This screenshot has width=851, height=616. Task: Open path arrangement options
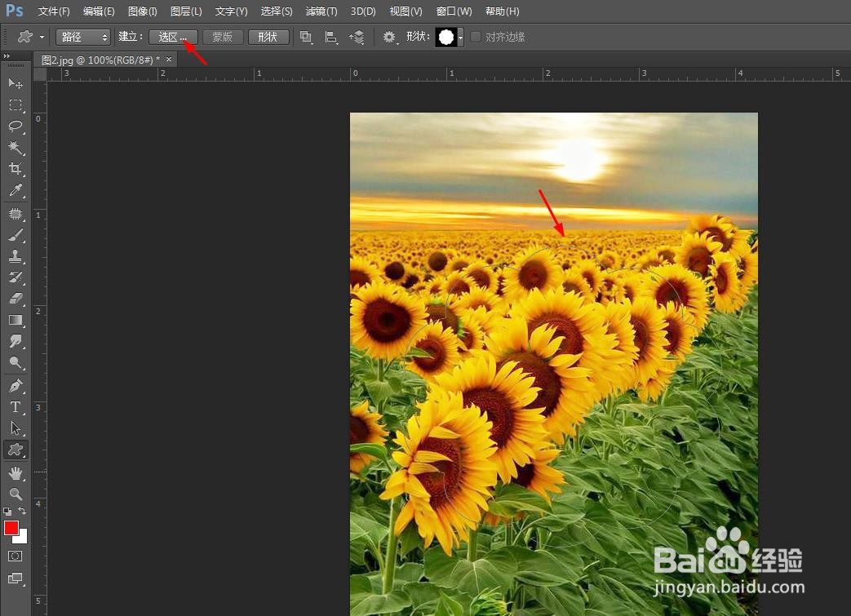pyautogui.click(x=357, y=37)
